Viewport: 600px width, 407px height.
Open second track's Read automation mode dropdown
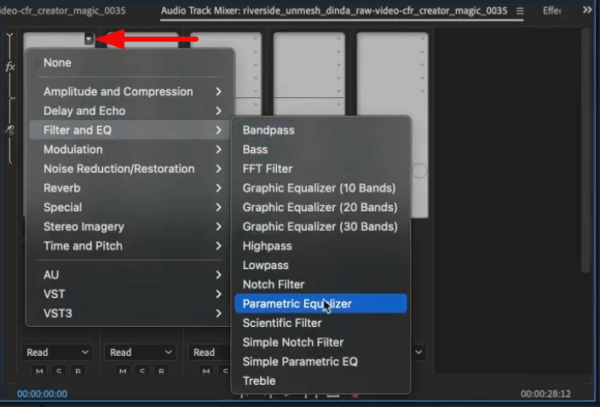coord(140,352)
